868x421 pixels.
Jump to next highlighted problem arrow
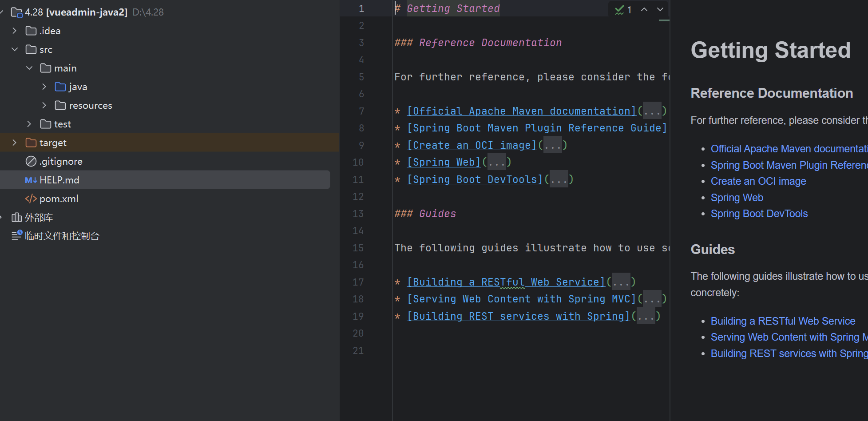coord(660,10)
